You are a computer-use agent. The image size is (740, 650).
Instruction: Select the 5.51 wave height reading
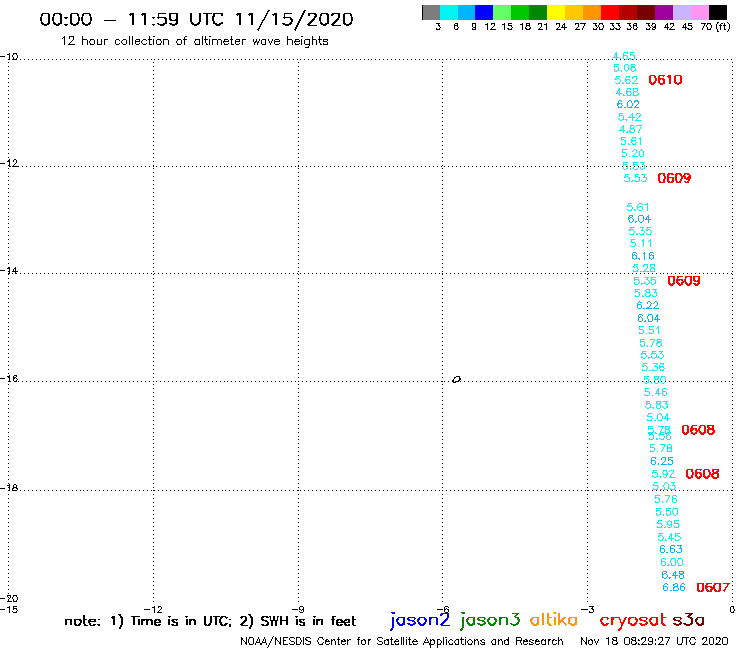pyautogui.click(x=649, y=330)
